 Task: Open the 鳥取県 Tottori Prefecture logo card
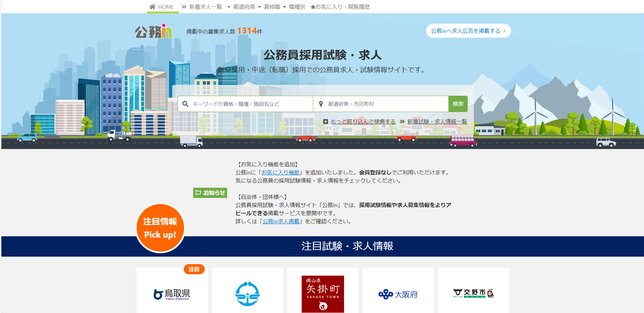point(172,294)
